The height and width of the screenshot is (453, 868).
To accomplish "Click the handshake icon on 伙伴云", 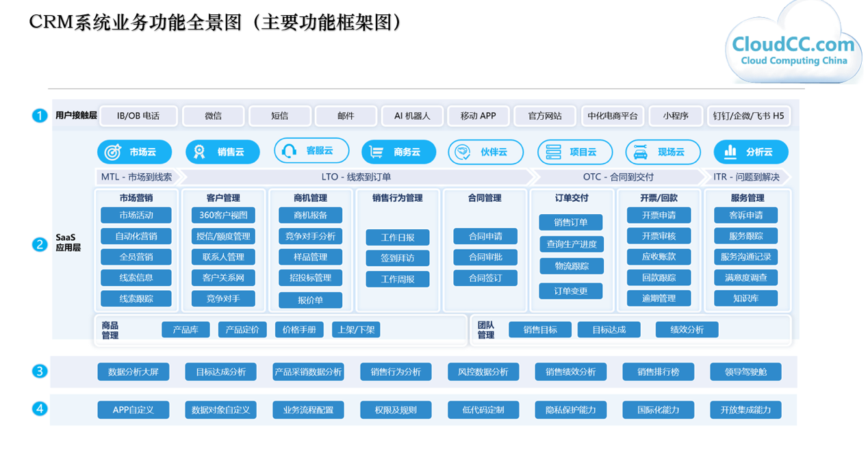I will [x=463, y=152].
